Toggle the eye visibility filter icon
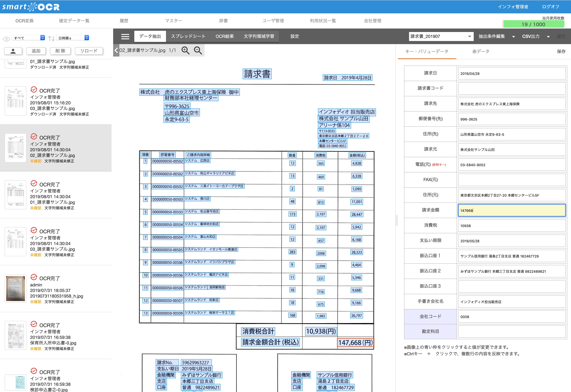The image size is (571, 392). (x=6, y=39)
